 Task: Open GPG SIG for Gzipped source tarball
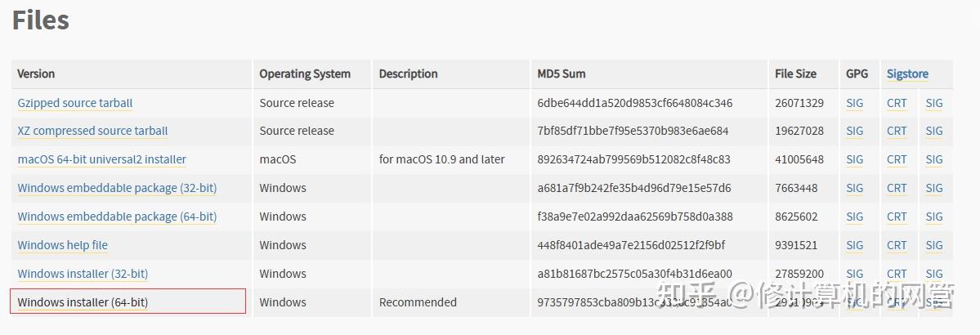tap(854, 103)
